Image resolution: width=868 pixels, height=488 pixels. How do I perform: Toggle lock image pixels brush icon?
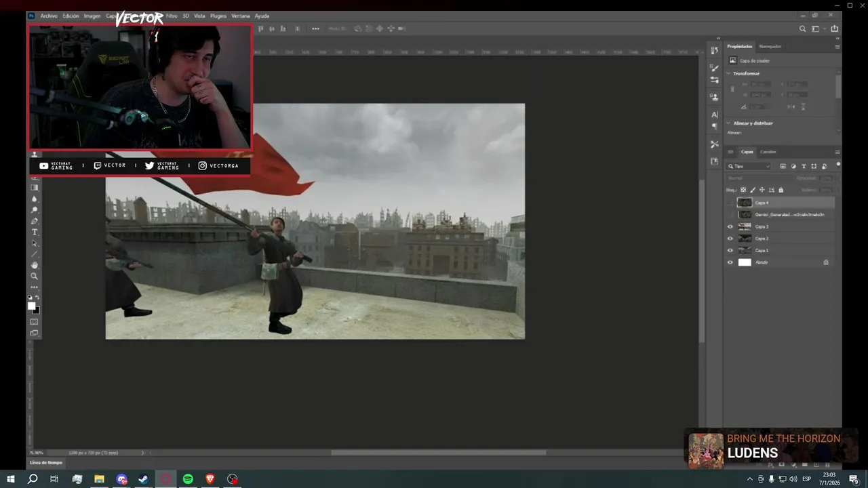753,190
